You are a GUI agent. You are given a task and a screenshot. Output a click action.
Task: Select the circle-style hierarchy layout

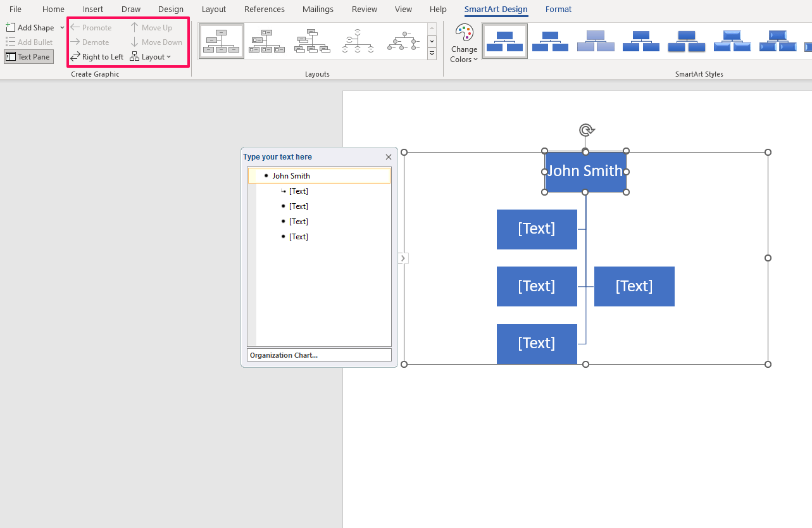tap(358, 41)
